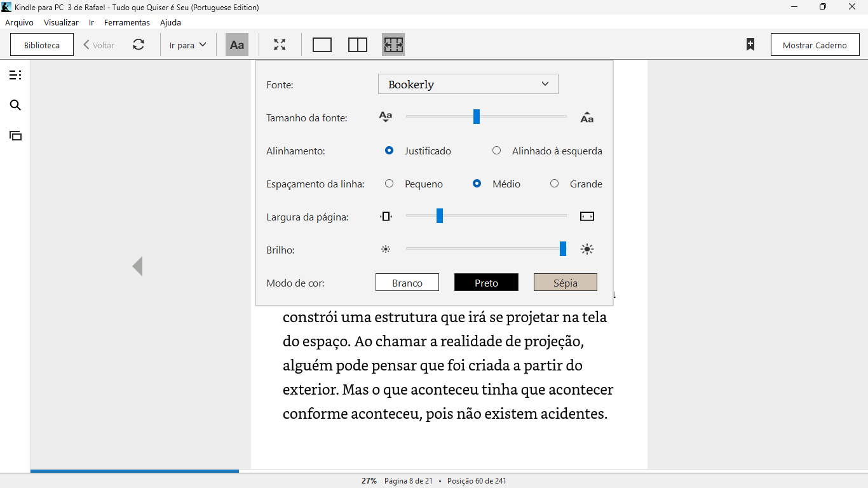Go to previous page arrow
This screenshot has height=488, width=868.
[x=137, y=266]
